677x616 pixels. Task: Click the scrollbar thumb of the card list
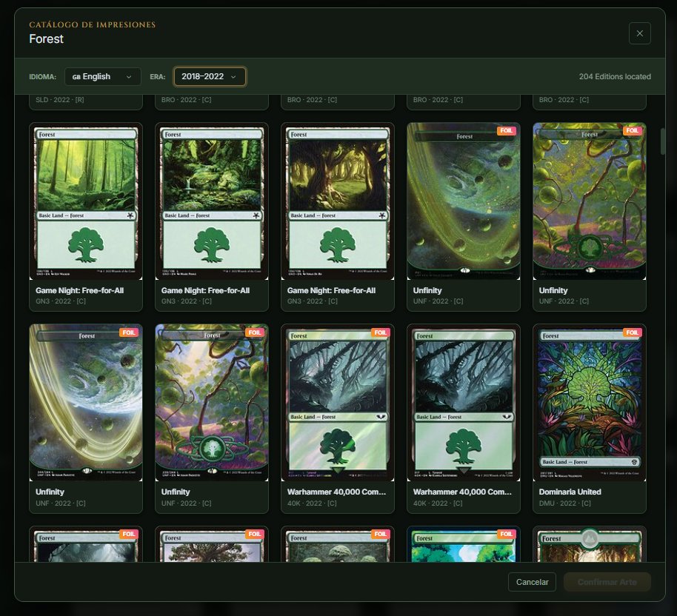click(x=662, y=141)
